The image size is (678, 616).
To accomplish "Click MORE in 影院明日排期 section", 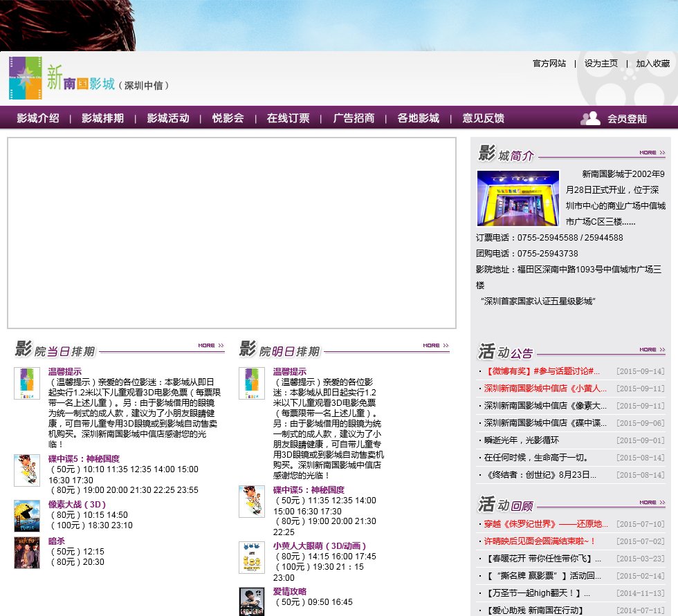I will [436, 346].
